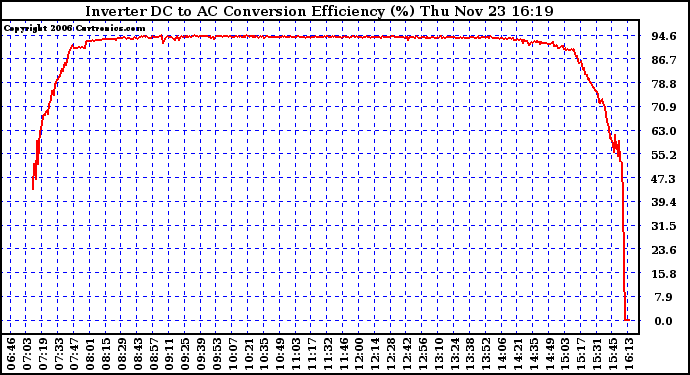690x375 pixels.
Task: Click the chart title text
Action: click(319, 11)
